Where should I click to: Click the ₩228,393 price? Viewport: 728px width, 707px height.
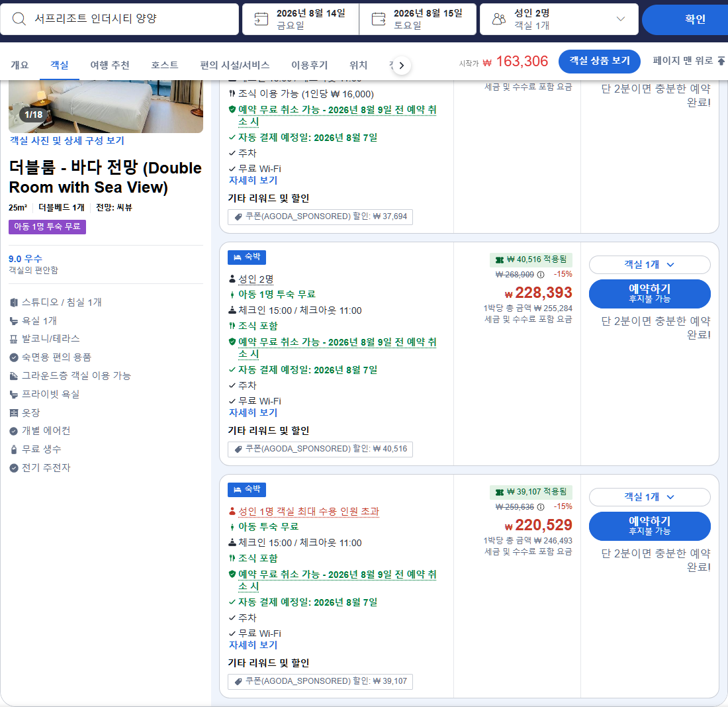(x=539, y=293)
